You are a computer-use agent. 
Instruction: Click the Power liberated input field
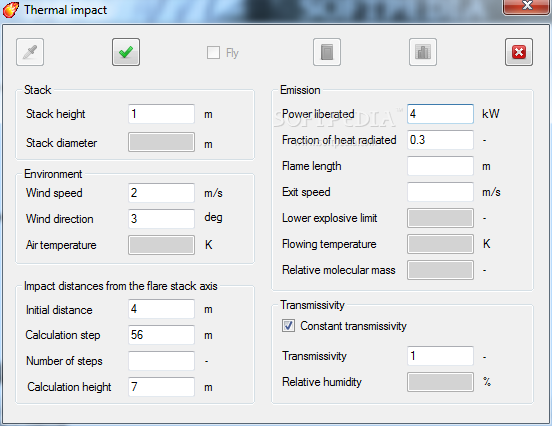[440, 114]
